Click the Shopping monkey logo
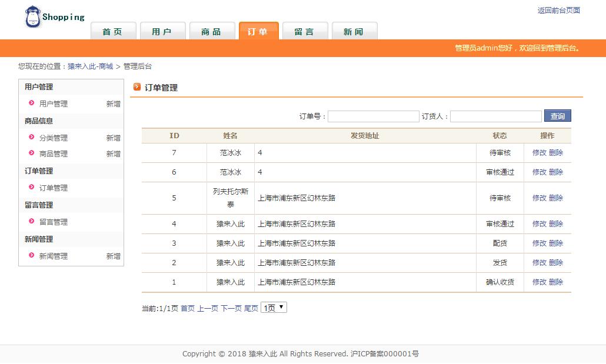This screenshot has height=364, width=606. click(32, 16)
